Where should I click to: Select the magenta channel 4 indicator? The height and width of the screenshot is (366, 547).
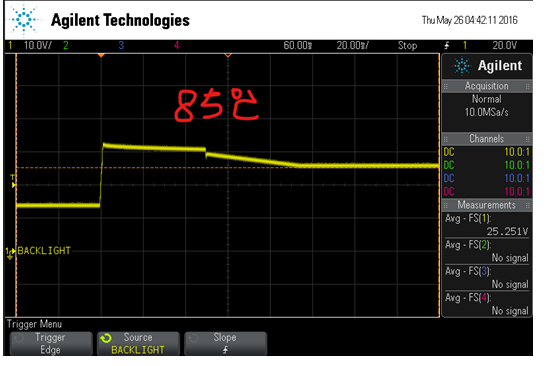[177, 45]
